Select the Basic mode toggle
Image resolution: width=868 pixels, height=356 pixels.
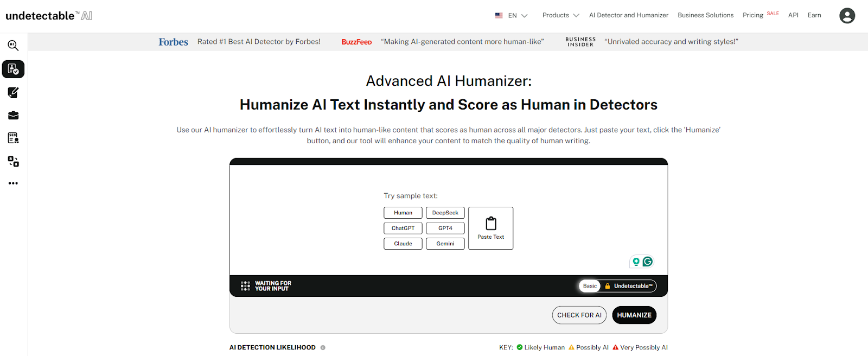click(x=590, y=286)
